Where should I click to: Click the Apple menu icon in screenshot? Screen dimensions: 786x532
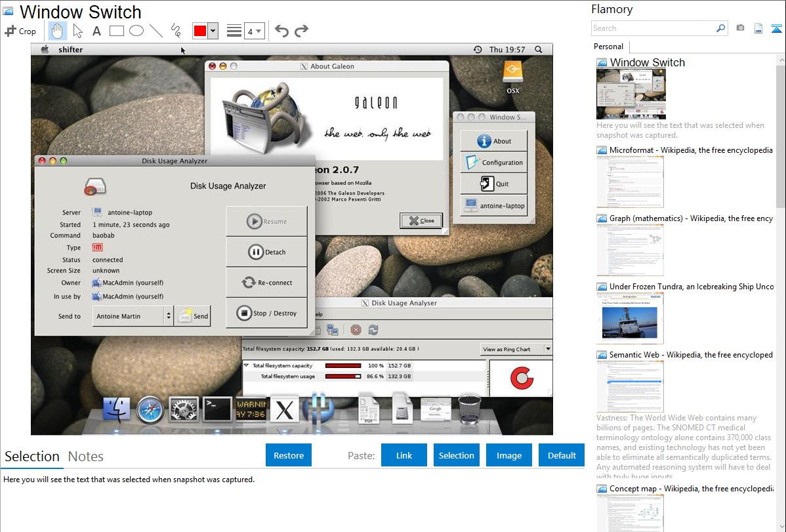coord(45,50)
